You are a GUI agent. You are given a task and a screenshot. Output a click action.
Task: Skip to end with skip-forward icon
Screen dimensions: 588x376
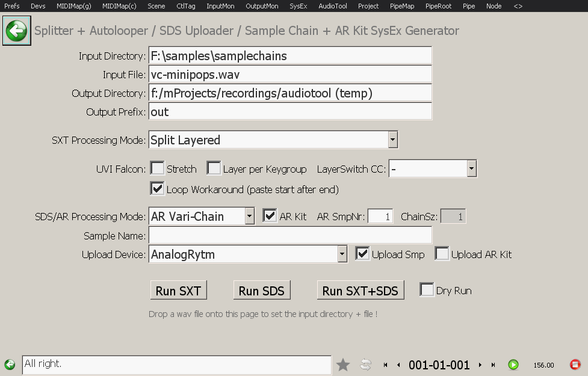(494, 365)
